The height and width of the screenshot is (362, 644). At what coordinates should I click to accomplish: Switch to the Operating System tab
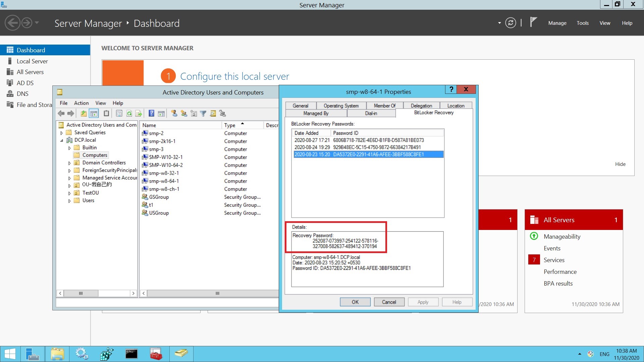(x=341, y=106)
